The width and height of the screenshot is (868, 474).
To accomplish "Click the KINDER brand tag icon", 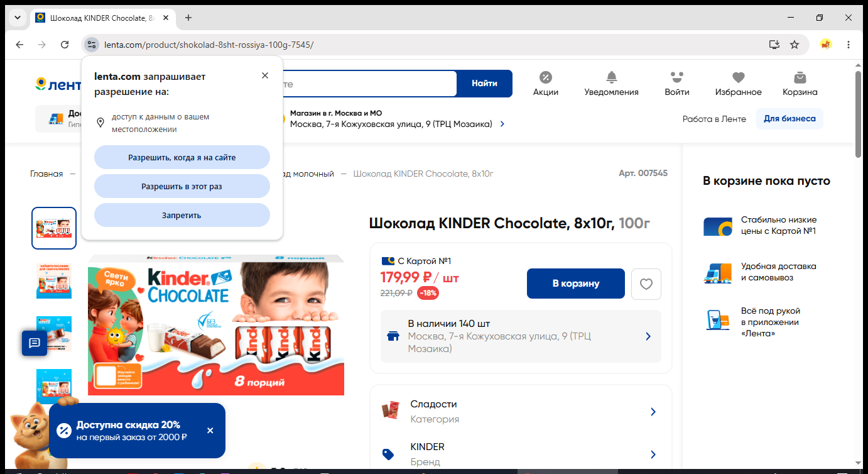I will [388, 454].
